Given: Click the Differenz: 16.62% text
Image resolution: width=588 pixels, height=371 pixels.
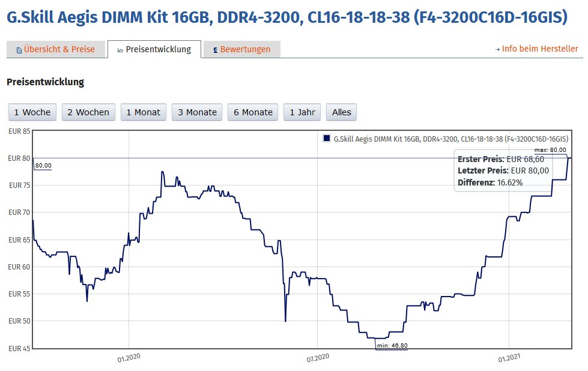Looking at the screenshot, I should pos(490,183).
